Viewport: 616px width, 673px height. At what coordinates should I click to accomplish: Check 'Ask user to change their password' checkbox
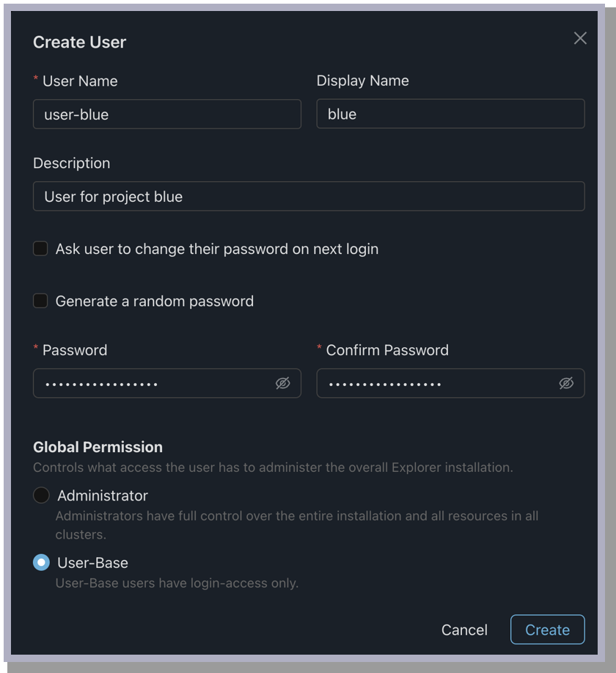[x=41, y=249]
